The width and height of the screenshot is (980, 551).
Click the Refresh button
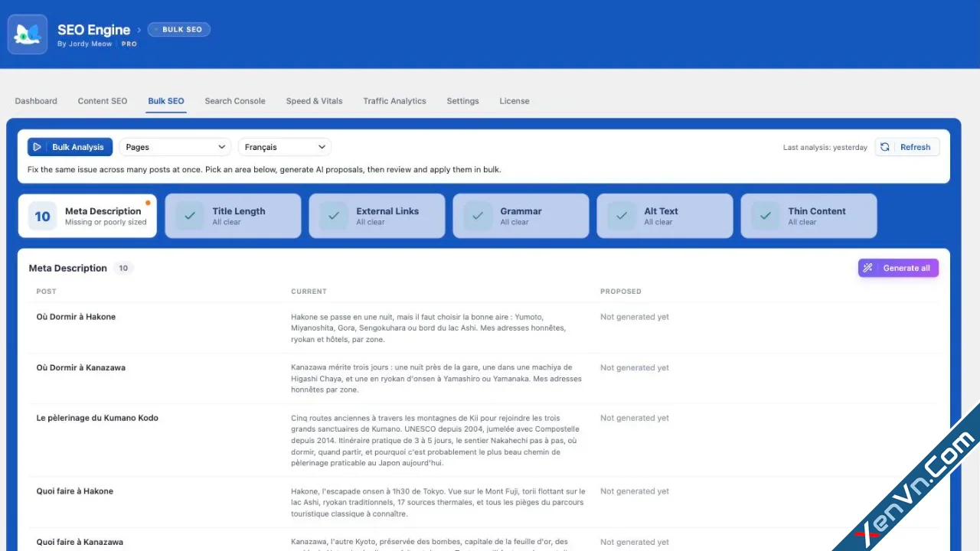pos(906,147)
